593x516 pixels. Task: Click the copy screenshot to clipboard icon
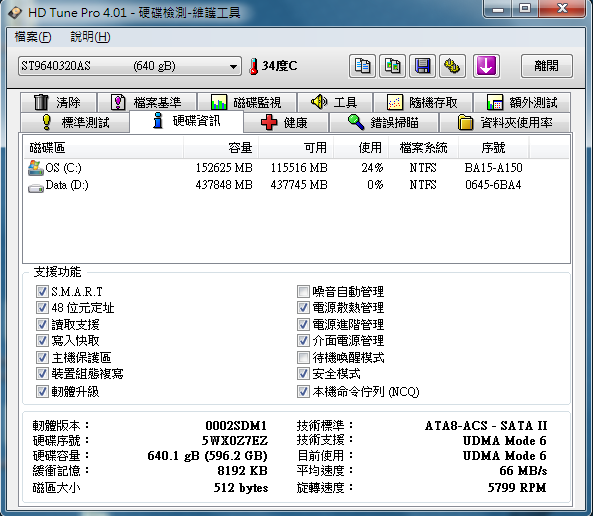(392, 66)
